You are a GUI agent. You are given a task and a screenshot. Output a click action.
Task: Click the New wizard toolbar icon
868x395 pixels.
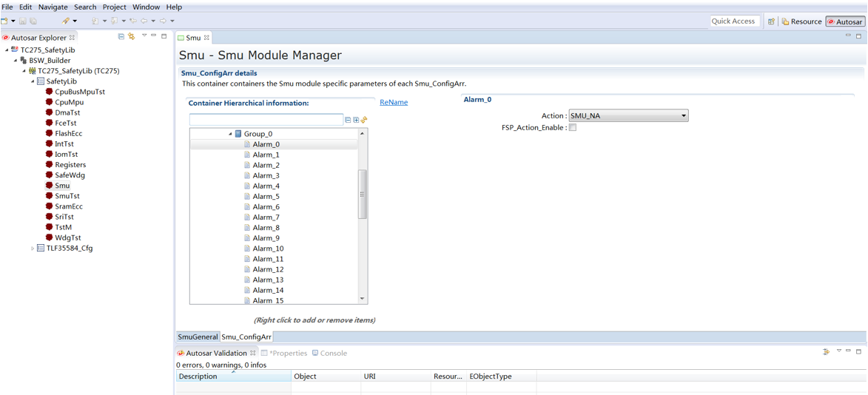(x=4, y=21)
